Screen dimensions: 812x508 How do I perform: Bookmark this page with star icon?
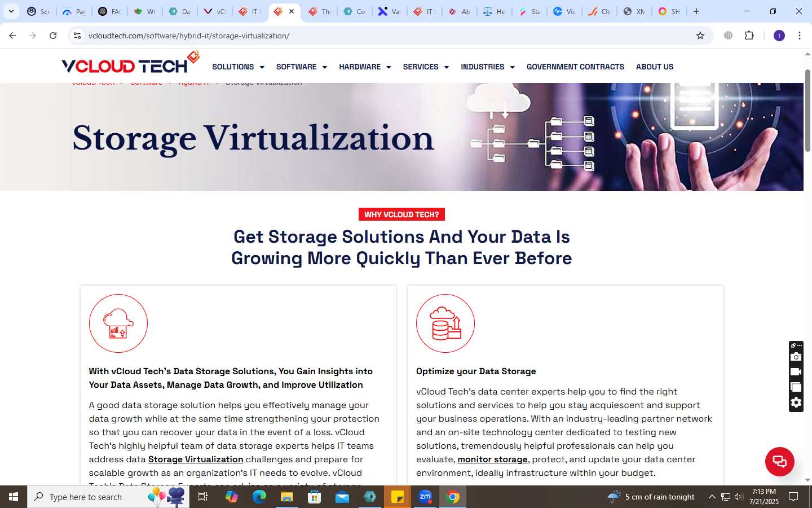pos(700,36)
